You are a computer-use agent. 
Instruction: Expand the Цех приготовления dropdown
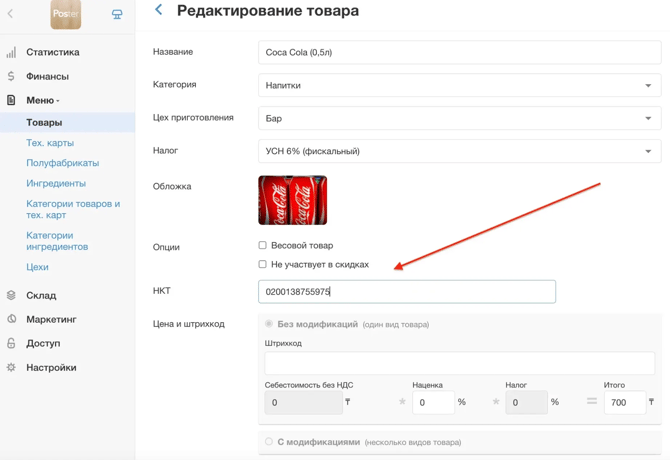point(459,119)
